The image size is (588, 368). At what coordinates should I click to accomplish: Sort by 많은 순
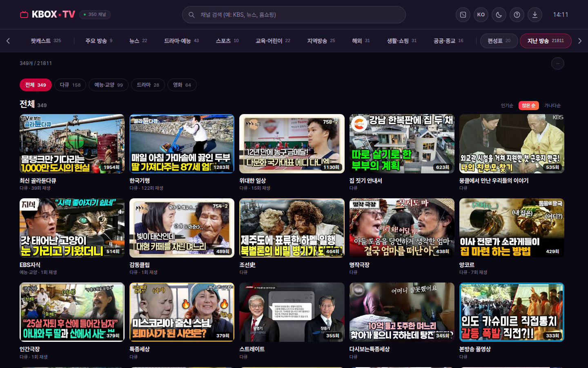529,105
